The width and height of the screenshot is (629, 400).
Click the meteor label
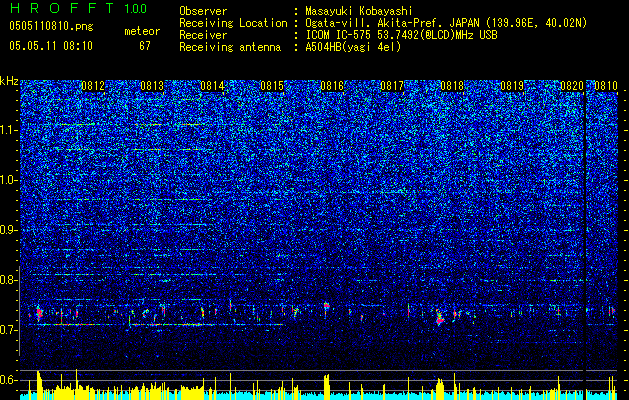[x=142, y=31]
